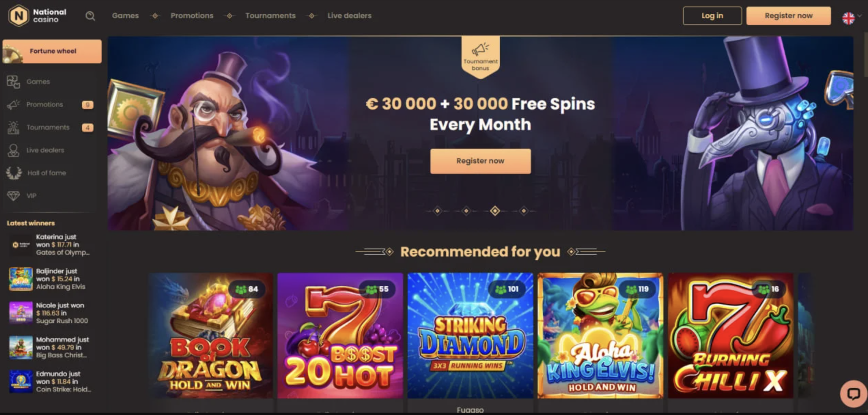Screen dimensions: 868x415
Task: Click the Live dealers person icon
Action: 13,150
